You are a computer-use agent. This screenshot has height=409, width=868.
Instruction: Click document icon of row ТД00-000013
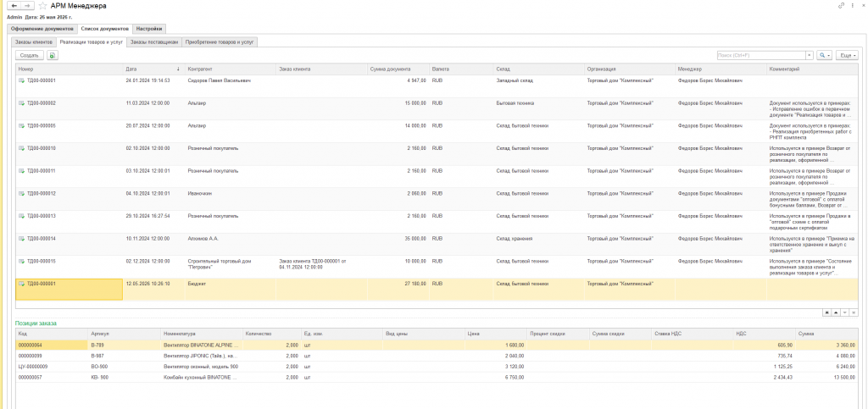(21, 216)
